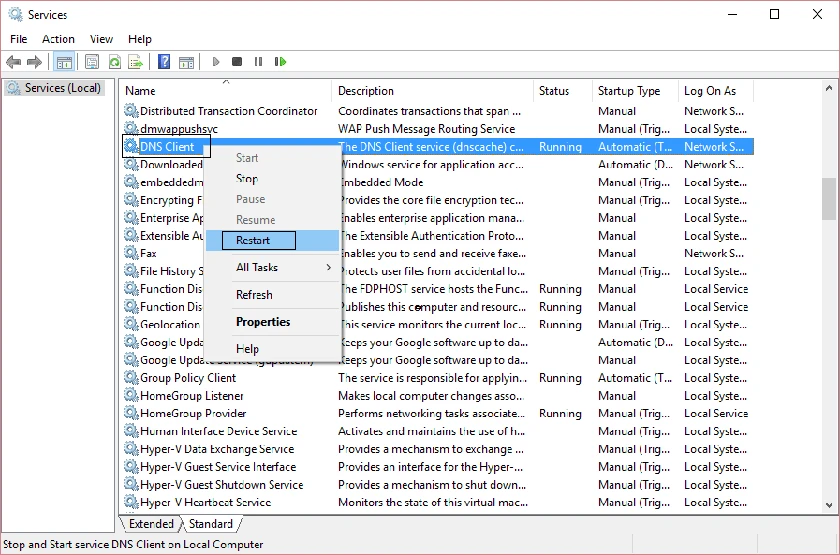Click the Stop Service square icon
Image resolution: width=840 pixels, height=555 pixels.
coord(237,62)
